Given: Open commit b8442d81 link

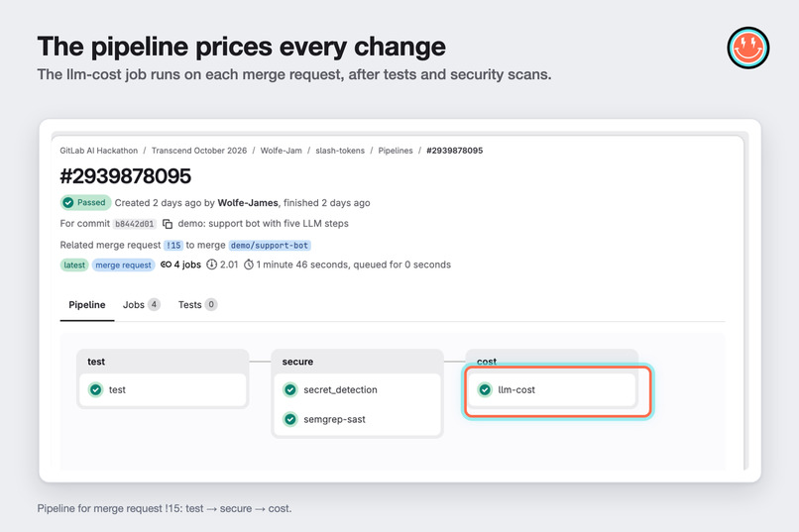Looking at the screenshot, I should (135, 224).
